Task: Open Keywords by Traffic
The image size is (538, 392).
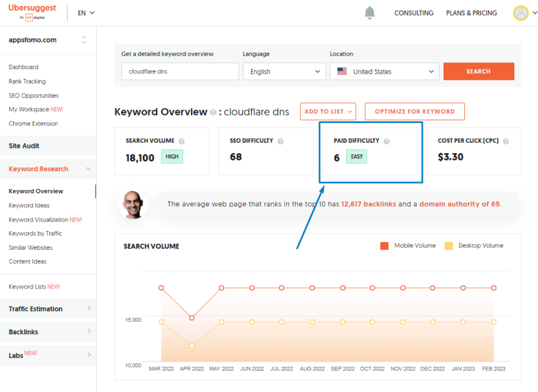Action: tap(35, 234)
